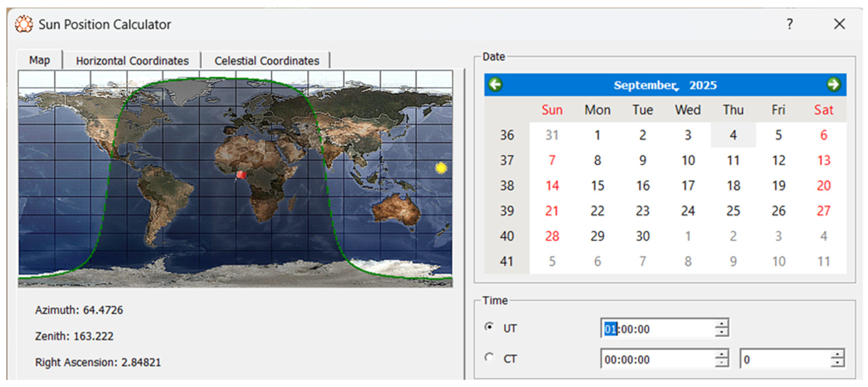The height and width of the screenshot is (387, 868).
Task: Close the Sun Position Calculator dialog
Action: coord(839,24)
